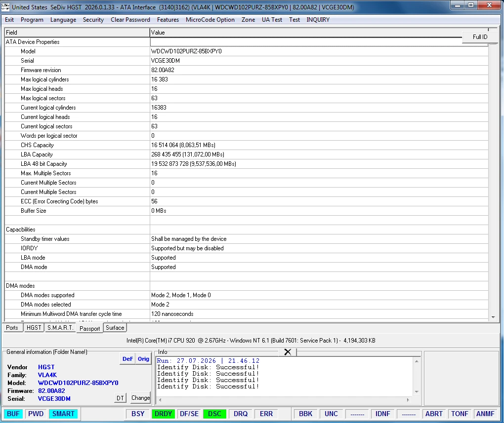504x423 pixels.
Task: Open MicroCode Option menu
Action: tap(210, 20)
